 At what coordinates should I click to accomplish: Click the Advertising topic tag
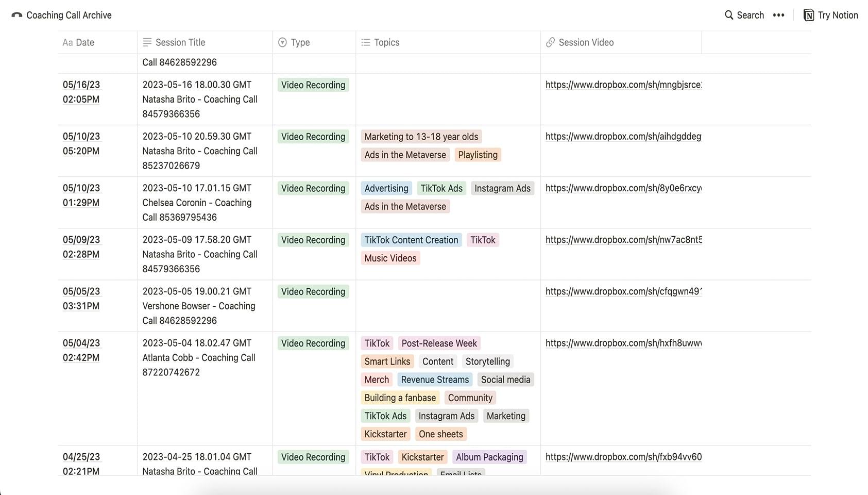(386, 188)
